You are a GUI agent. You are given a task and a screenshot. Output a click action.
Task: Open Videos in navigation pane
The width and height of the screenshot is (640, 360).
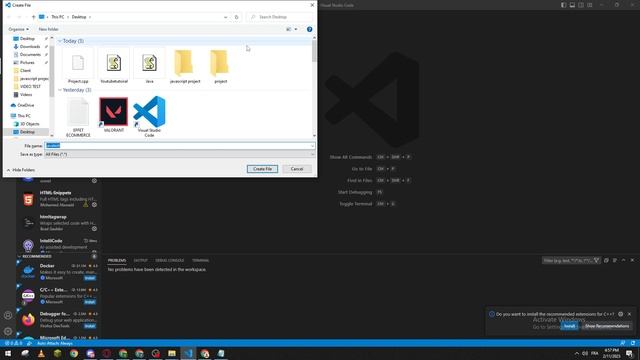[26, 95]
